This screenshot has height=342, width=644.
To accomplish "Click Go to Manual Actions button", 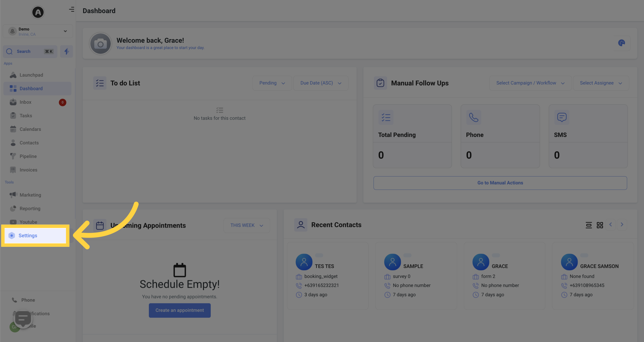I will point(500,183).
